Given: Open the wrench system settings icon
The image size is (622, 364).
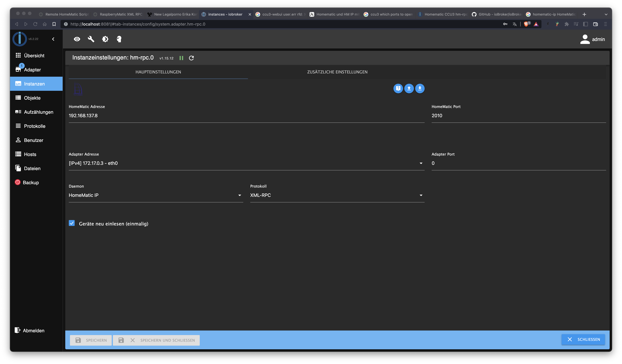Looking at the screenshot, I should click(91, 39).
